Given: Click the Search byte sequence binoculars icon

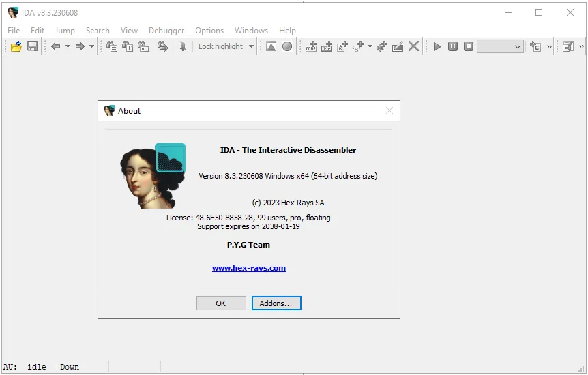Looking at the screenshot, I should 143,46.
